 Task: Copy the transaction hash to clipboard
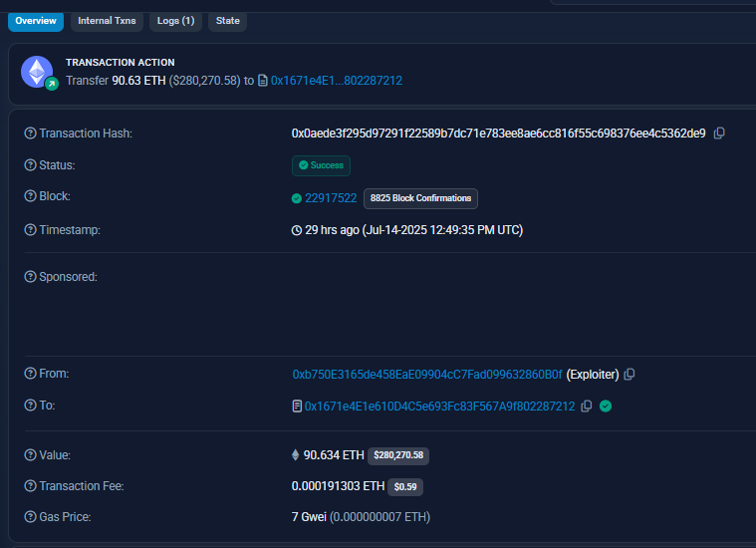719,134
